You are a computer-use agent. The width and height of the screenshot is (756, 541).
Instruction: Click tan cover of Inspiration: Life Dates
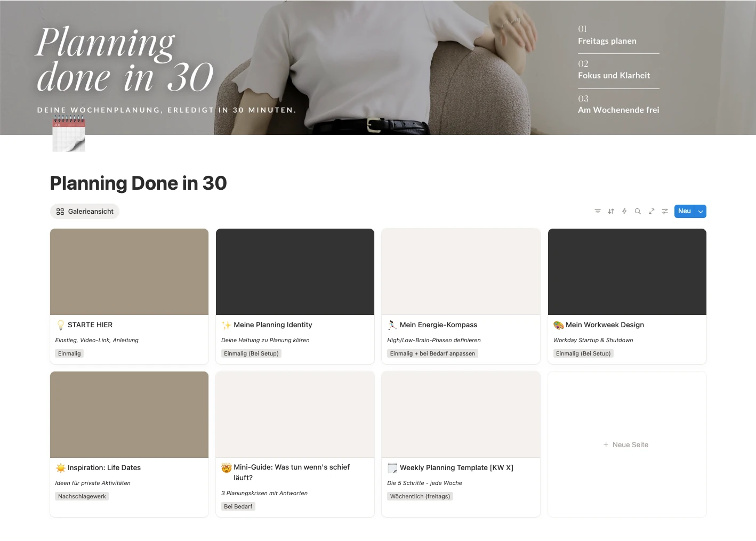(129, 415)
